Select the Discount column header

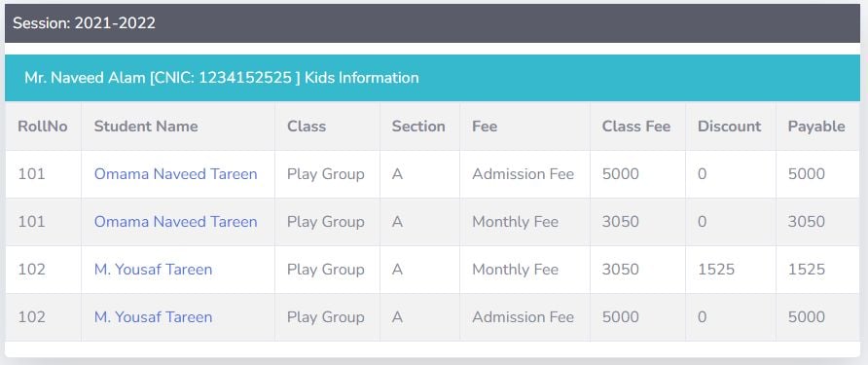pos(731,127)
